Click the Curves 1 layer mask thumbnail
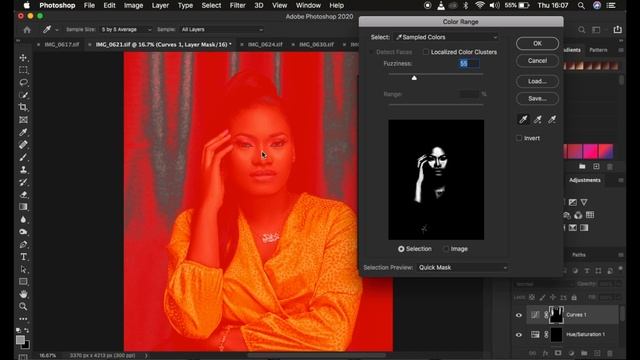The image size is (640, 360). tap(556, 315)
